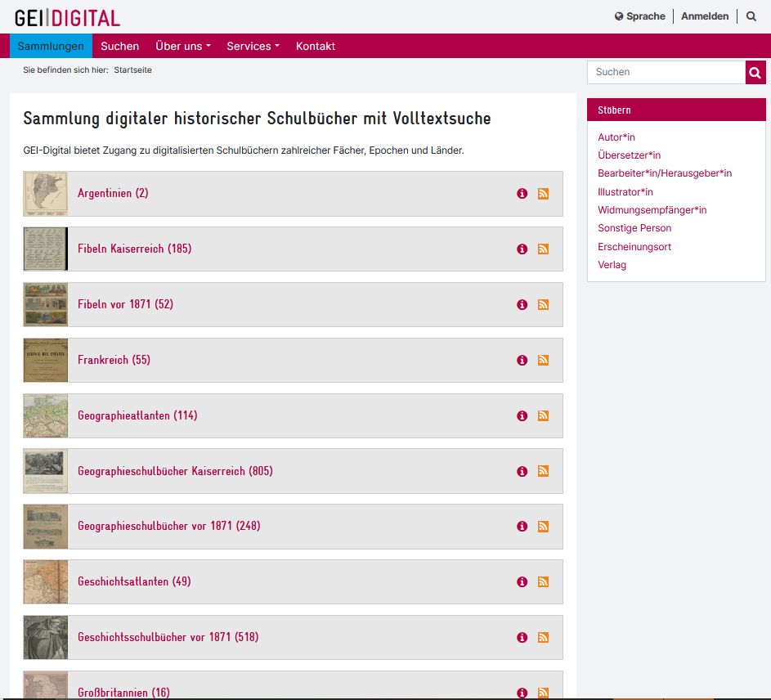Image resolution: width=771 pixels, height=700 pixels.
Task: Open Fibeln vor 1871 (52) collection
Action: coord(125,304)
